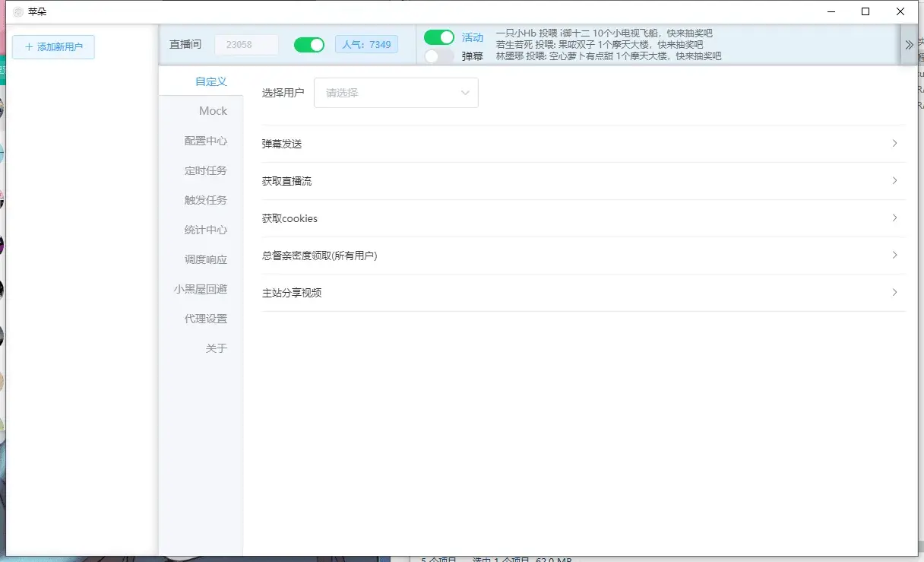Click the chevron in 获取cookies row

[x=895, y=217]
